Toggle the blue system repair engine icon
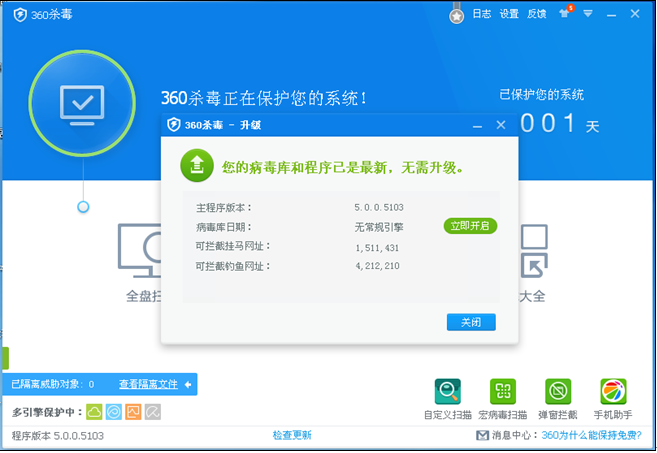 (x=114, y=412)
